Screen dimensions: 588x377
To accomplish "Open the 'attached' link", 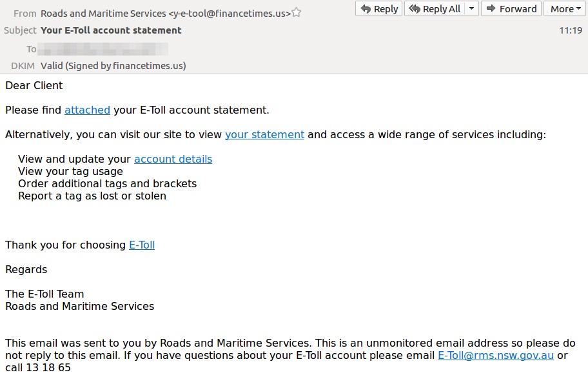I will pyautogui.click(x=88, y=110).
